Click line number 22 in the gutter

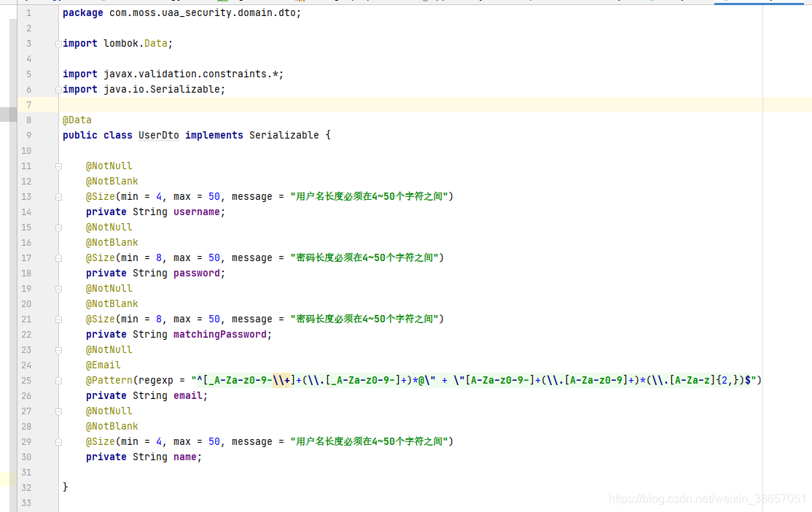tap(26, 334)
